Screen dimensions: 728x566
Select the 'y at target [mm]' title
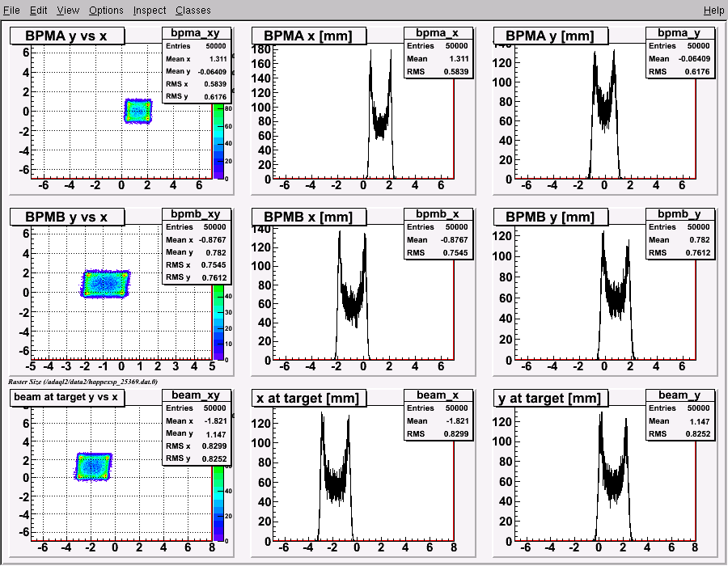pos(550,398)
